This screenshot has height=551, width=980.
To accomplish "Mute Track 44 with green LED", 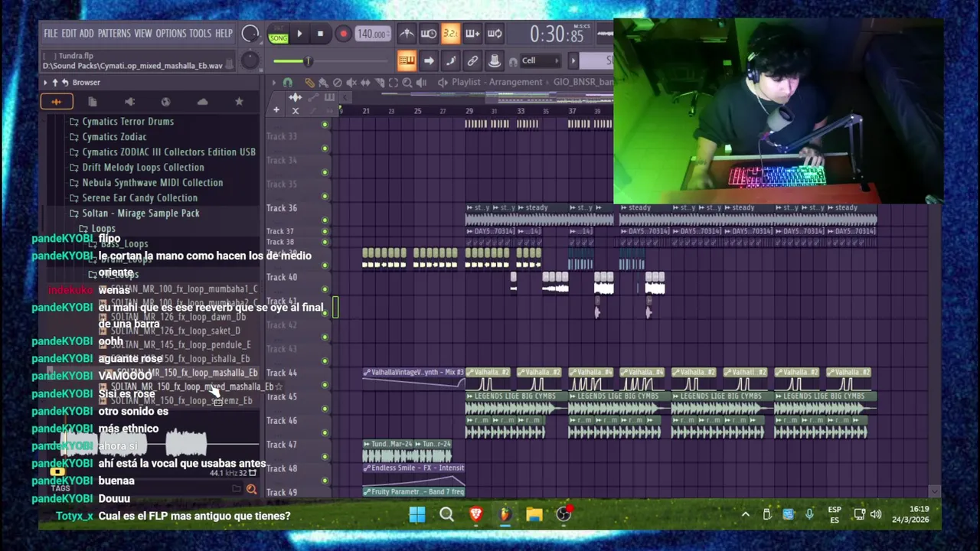I will (x=325, y=385).
